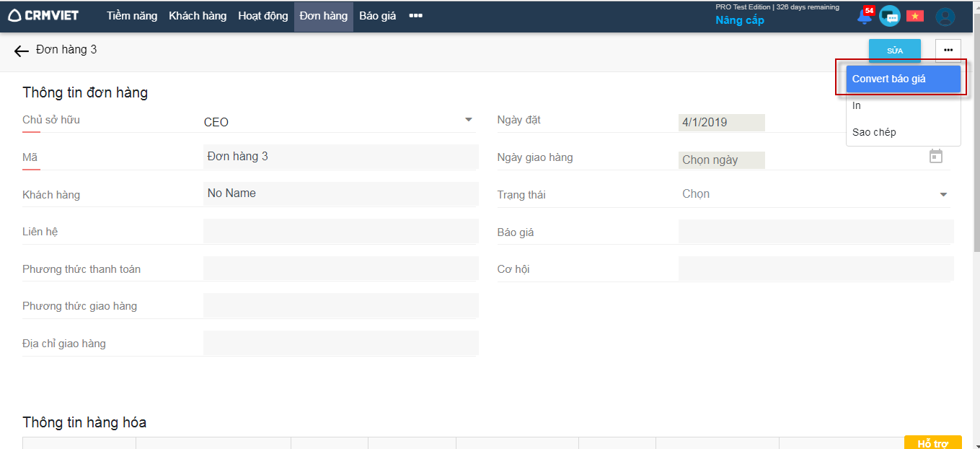
Task: Open the chat messages icon
Action: 890,17
